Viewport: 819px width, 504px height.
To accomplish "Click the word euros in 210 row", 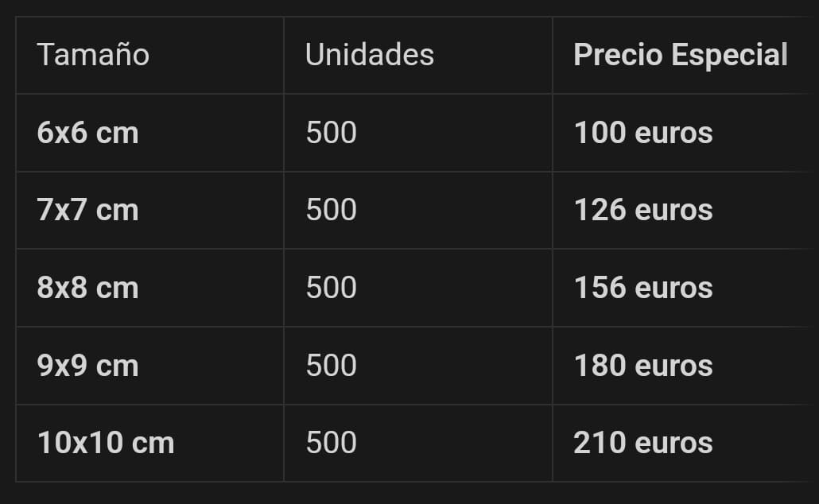I will [673, 444].
